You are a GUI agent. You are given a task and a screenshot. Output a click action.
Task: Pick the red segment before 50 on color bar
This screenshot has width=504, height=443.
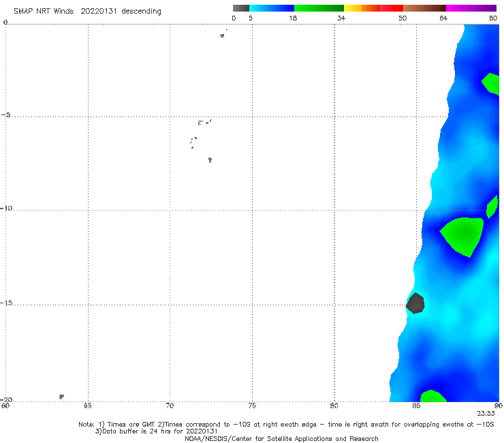pos(391,8)
